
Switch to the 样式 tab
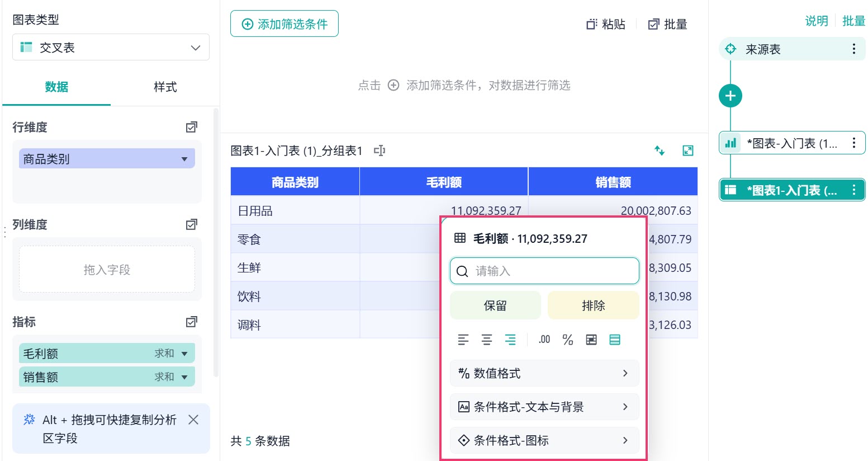coord(165,87)
